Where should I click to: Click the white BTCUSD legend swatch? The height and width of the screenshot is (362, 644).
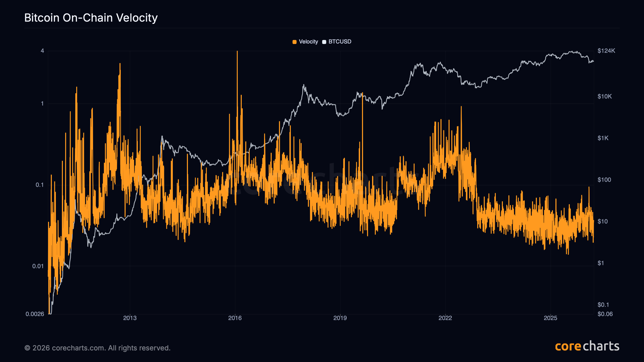tap(324, 42)
